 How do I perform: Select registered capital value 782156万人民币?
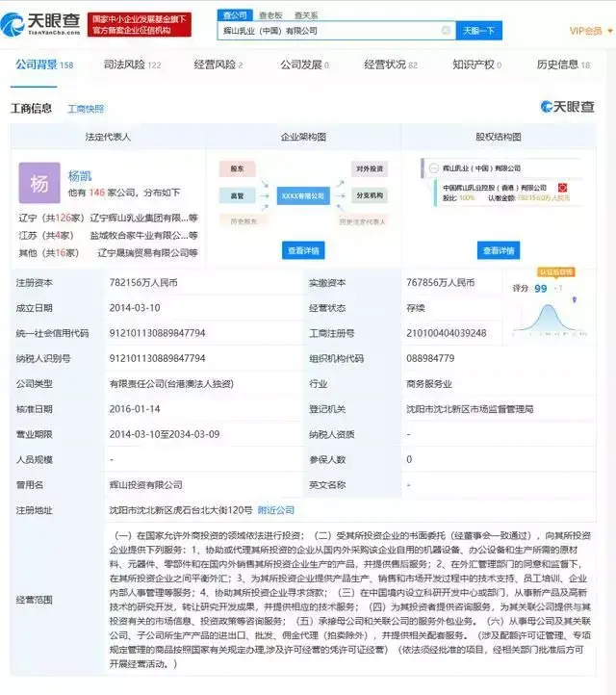(143, 282)
